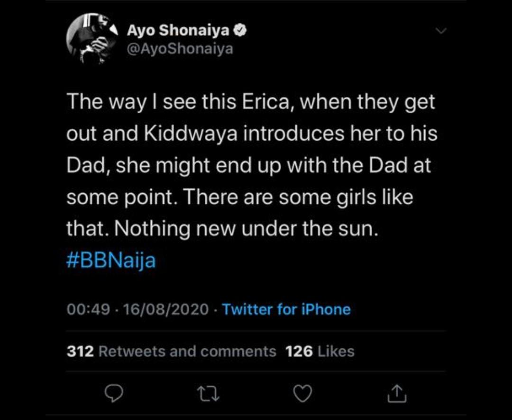
Task: Click the 126 likes count number
Action: [x=299, y=351]
